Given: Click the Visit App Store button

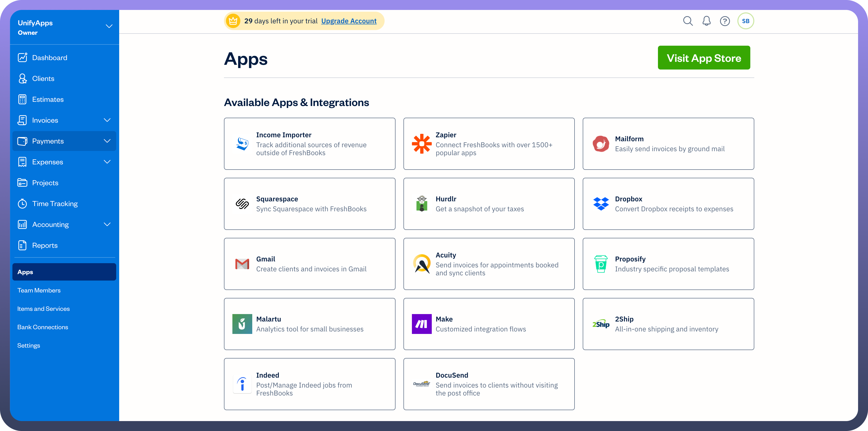Looking at the screenshot, I should [704, 58].
